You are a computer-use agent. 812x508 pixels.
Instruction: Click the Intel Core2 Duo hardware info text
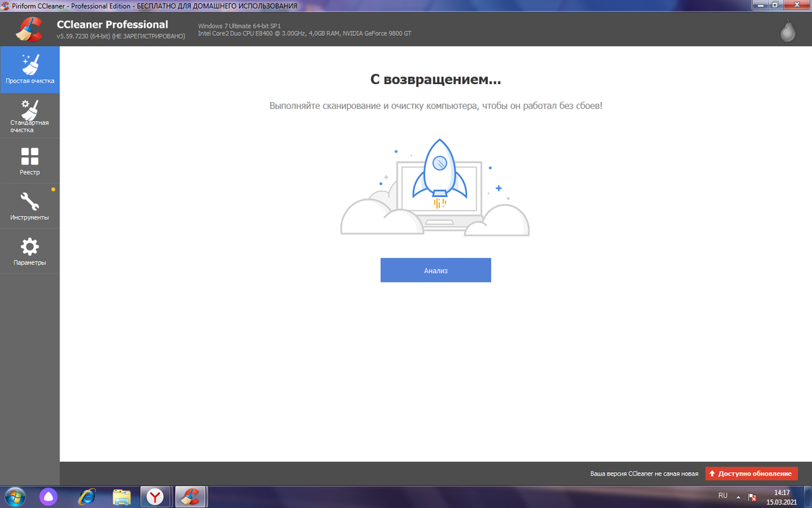click(x=304, y=33)
